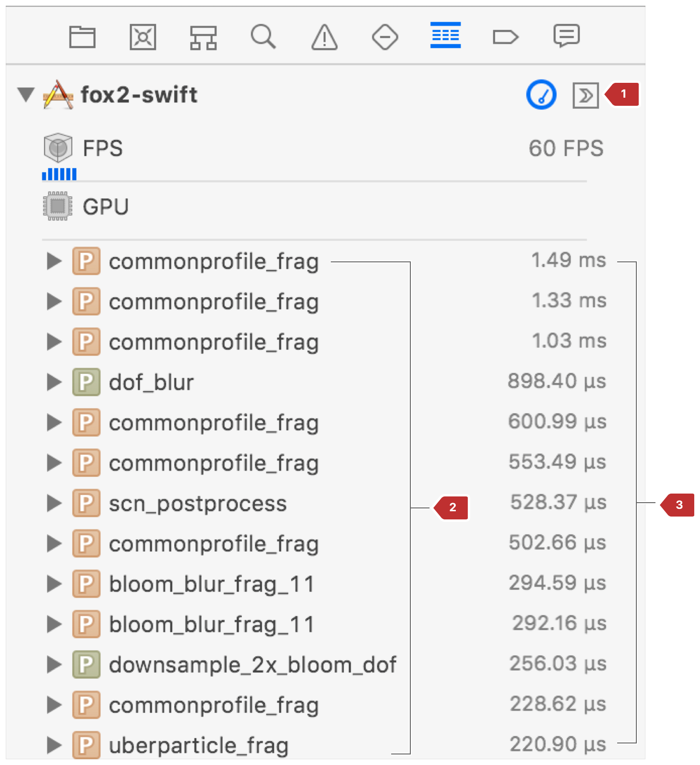Open the Symbol navigator hierarchy icon
The height and width of the screenshot is (765, 700).
(x=203, y=37)
